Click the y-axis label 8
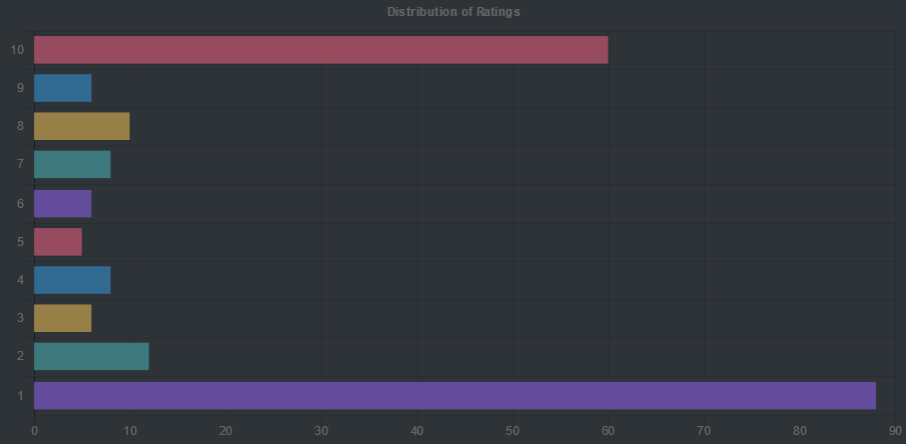This screenshot has width=906, height=444. (x=20, y=126)
